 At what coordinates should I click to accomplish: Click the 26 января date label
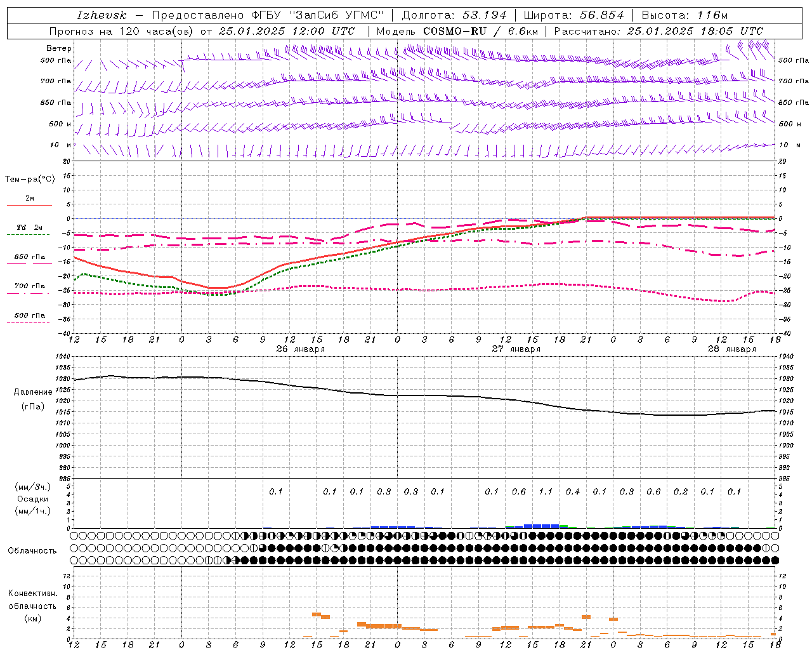300,349
